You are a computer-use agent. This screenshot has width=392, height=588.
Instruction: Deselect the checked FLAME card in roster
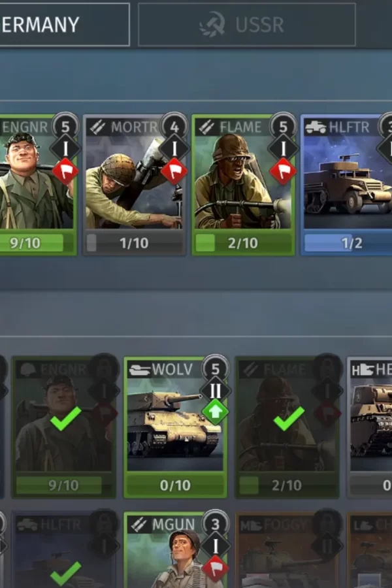point(287,427)
